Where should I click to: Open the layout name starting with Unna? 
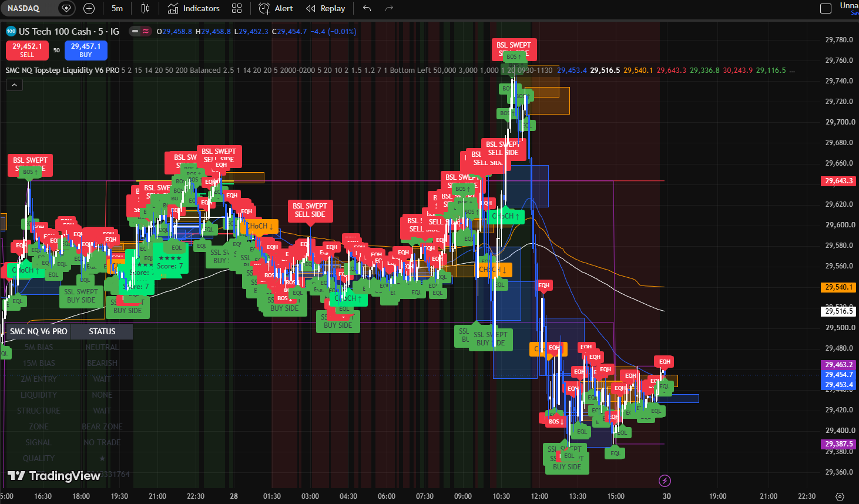point(849,8)
